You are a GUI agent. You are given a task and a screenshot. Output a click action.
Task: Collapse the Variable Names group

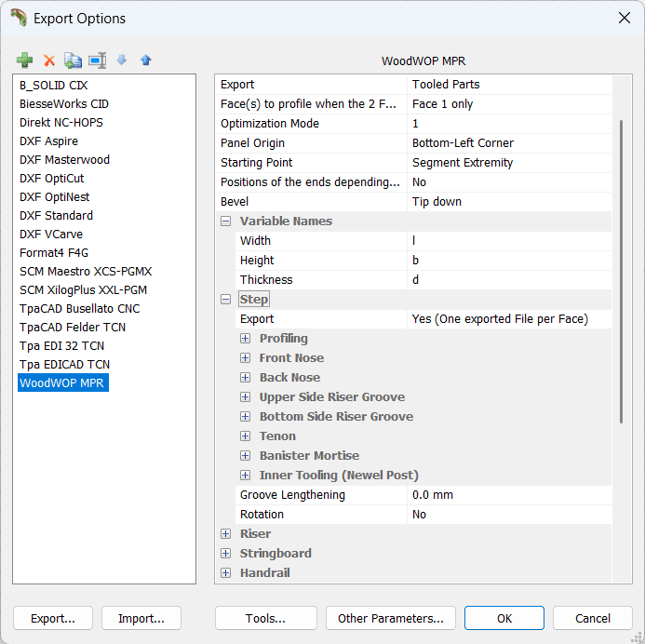pyautogui.click(x=225, y=221)
